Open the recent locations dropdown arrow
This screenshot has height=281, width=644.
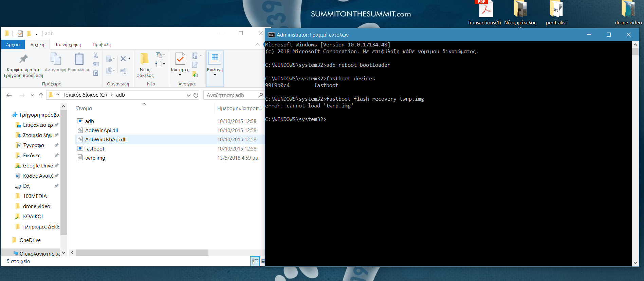point(32,95)
